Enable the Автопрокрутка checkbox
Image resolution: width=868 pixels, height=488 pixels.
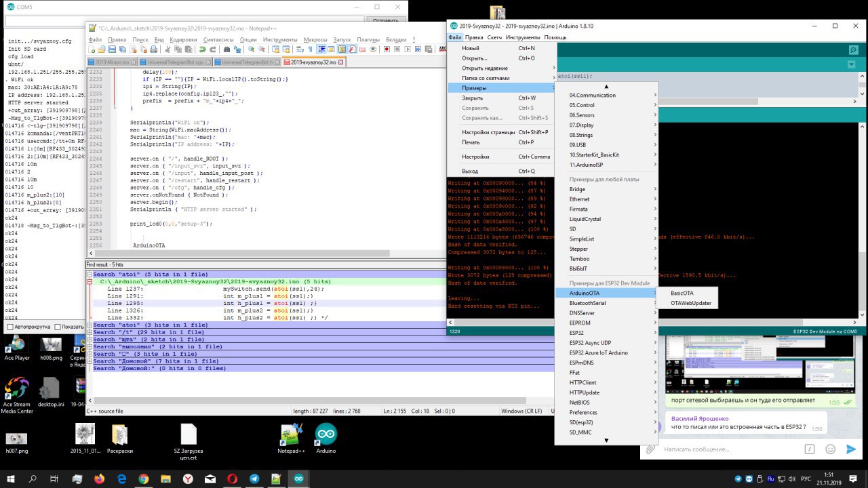tap(10, 327)
